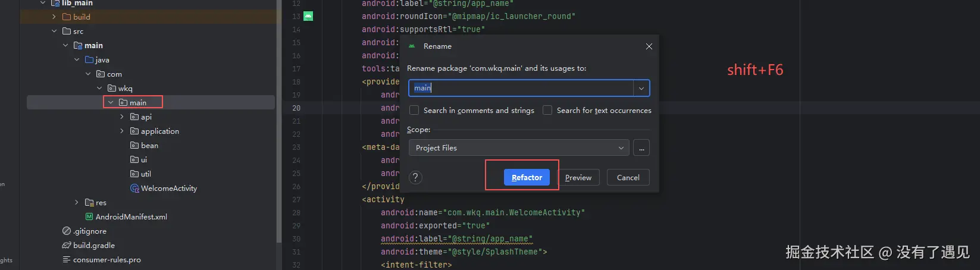Expand the api package node
980x270 pixels.
122,117
